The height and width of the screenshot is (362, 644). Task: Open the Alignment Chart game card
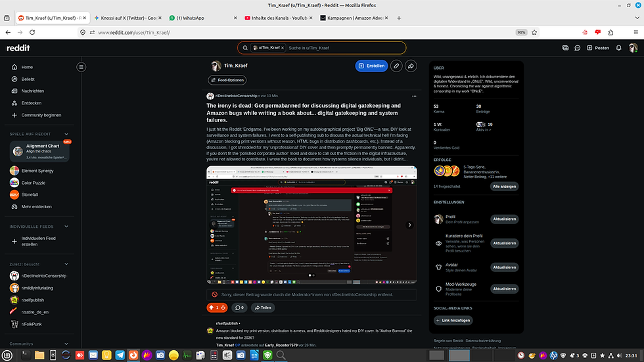[39, 152]
